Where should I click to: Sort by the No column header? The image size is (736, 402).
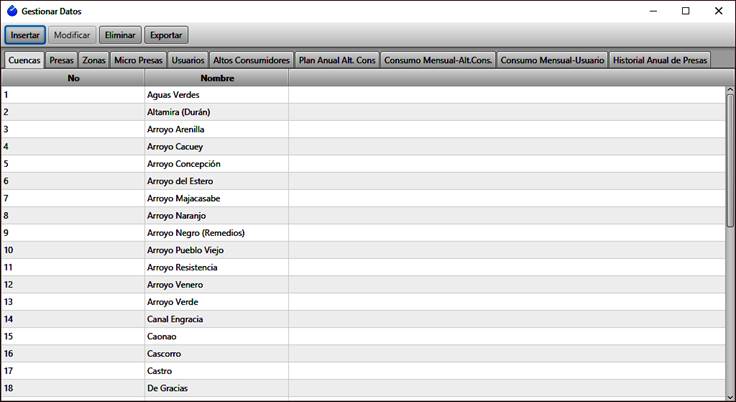coord(73,77)
